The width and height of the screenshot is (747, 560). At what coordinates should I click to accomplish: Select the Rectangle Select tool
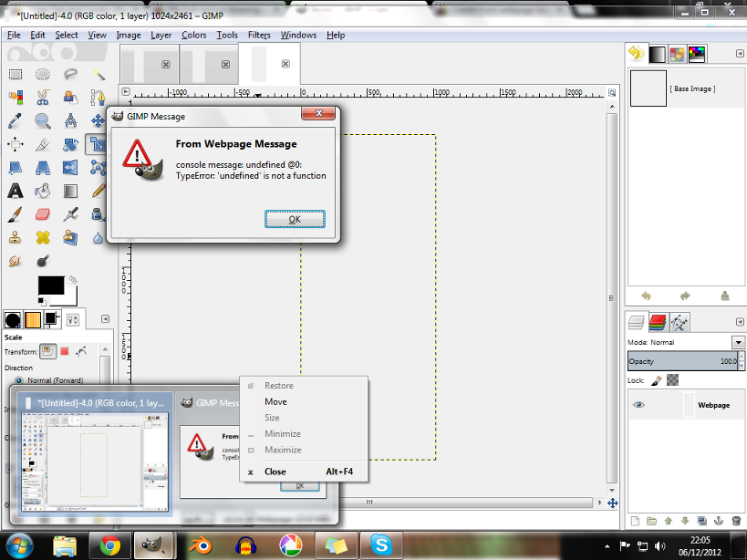(16, 74)
